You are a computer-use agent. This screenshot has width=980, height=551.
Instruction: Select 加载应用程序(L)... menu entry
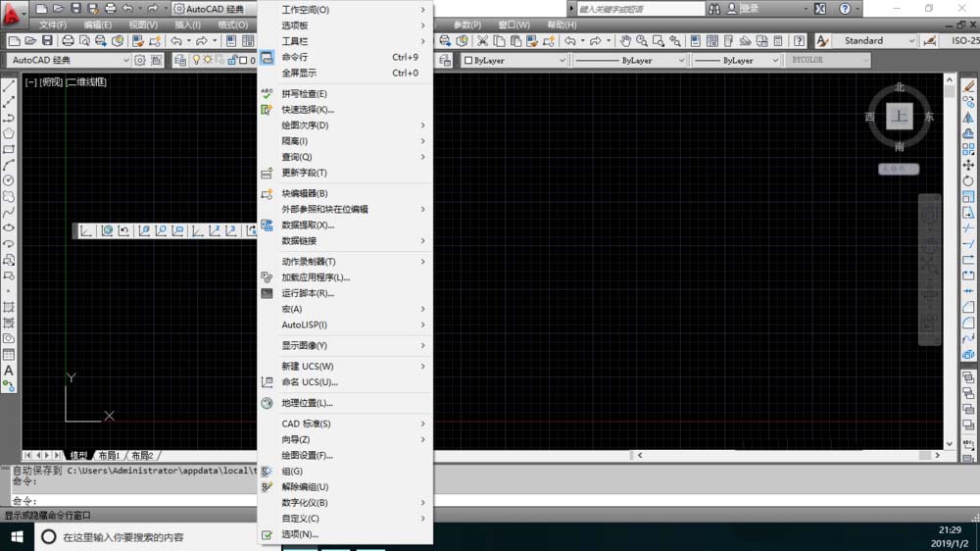pos(345,277)
